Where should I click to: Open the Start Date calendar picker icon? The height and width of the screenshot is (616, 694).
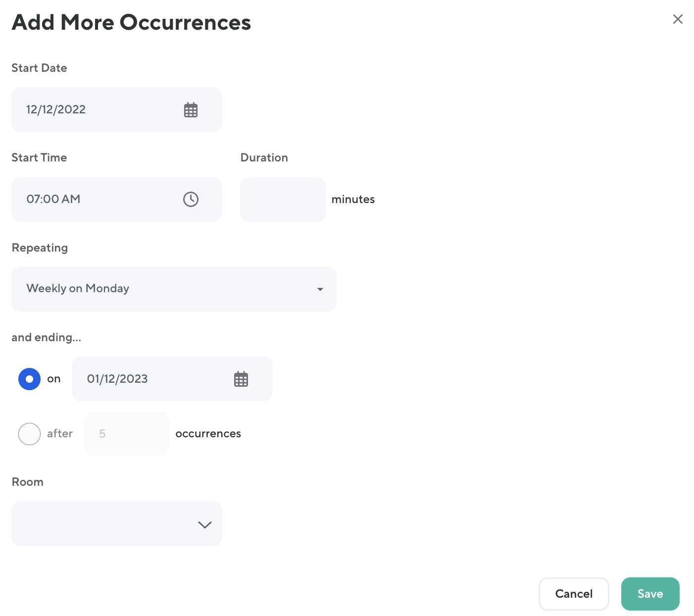[x=191, y=110]
